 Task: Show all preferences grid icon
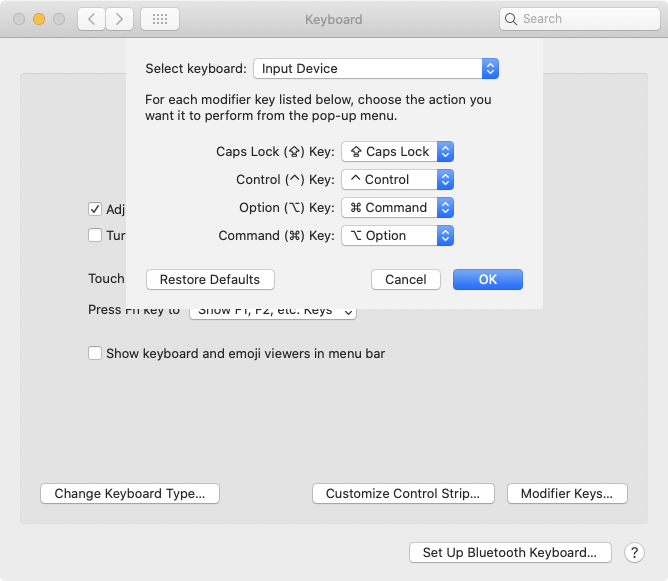[160, 19]
